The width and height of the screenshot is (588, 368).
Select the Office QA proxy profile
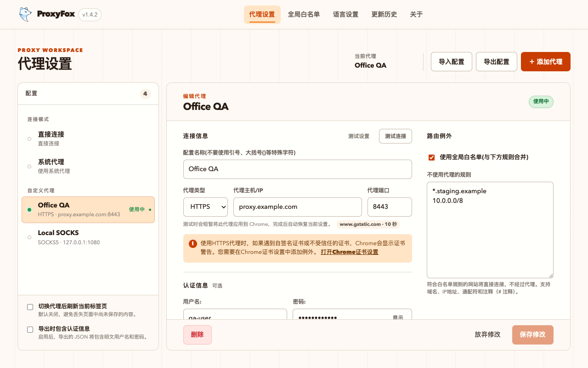(x=88, y=210)
